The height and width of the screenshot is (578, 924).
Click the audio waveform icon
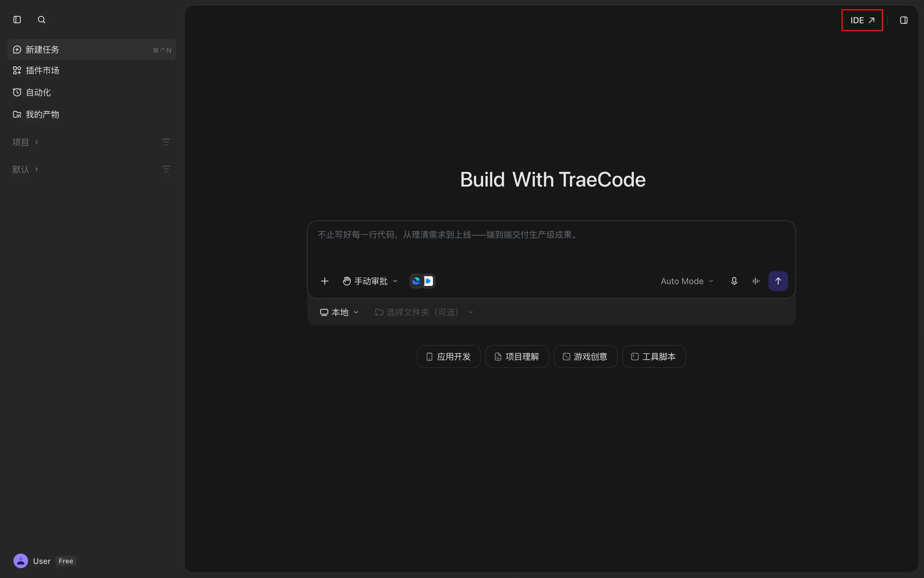pyautogui.click(x=756, y=281)
